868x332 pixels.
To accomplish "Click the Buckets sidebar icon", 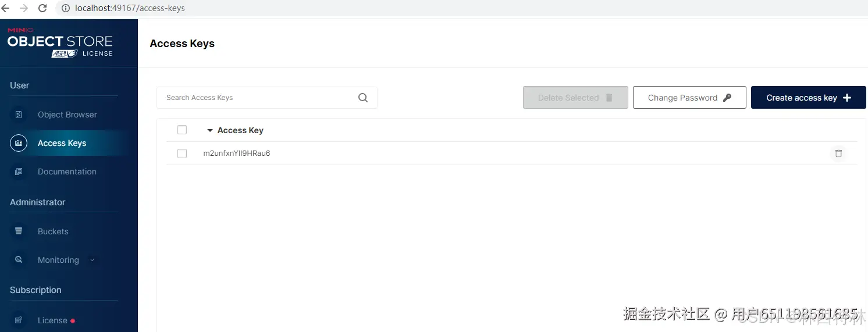I will 19,231.
